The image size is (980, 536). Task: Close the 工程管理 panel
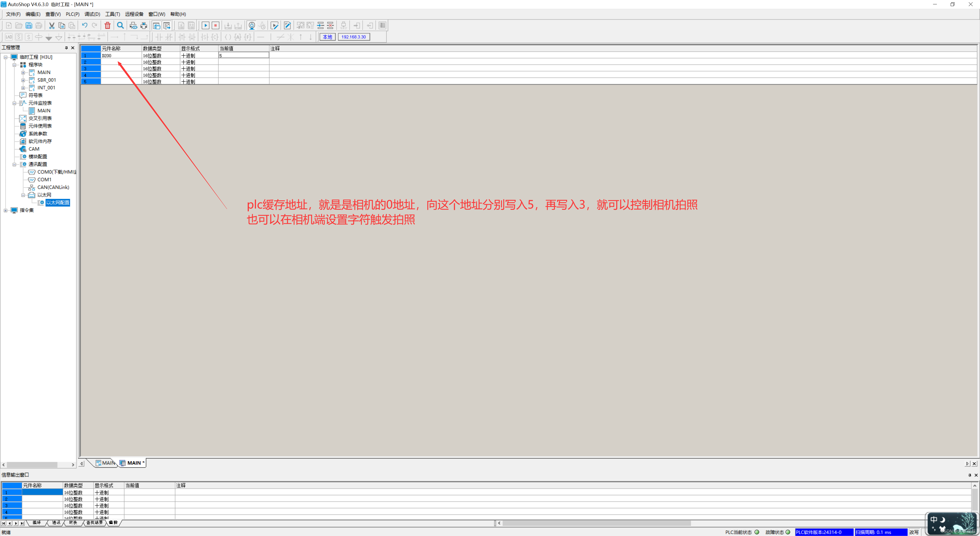click(x=73, y=47)
